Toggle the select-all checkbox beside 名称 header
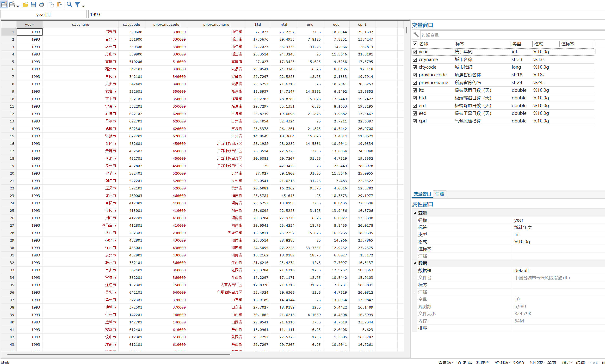The width and height of the screenshot is (605, 364). coord(415,44)
